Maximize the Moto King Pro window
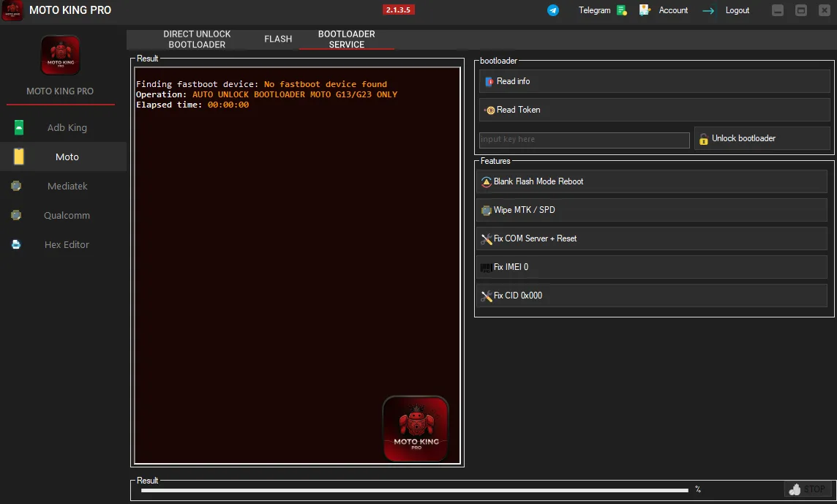The height and width of the screenshot is (504, 837). tap(801, 10)
